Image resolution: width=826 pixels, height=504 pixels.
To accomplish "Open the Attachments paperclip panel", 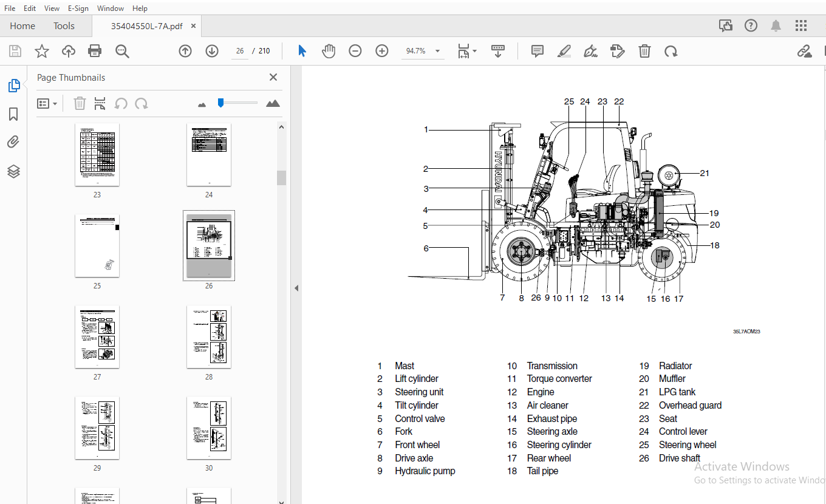I will tap(13, 143).
